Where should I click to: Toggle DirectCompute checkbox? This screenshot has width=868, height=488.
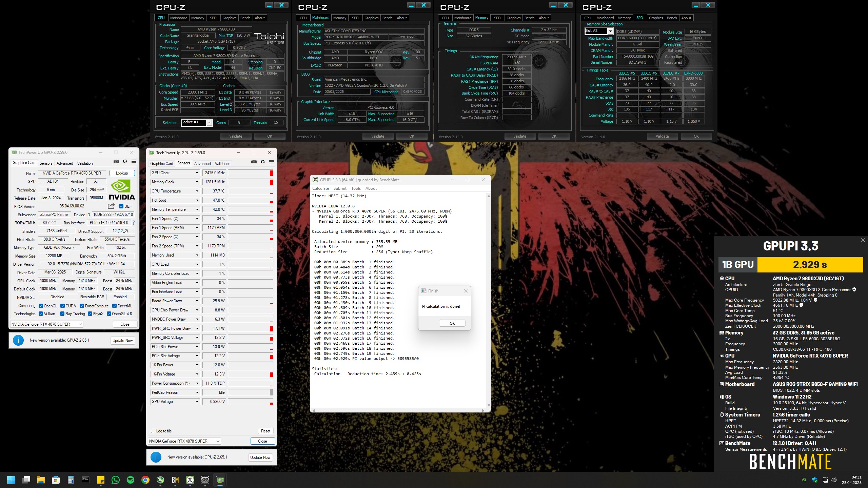(x=82, y=306)
